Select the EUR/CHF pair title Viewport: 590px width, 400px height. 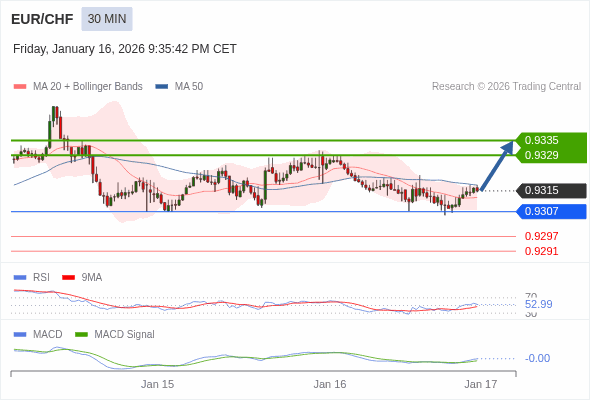click(x=42, y=19)
